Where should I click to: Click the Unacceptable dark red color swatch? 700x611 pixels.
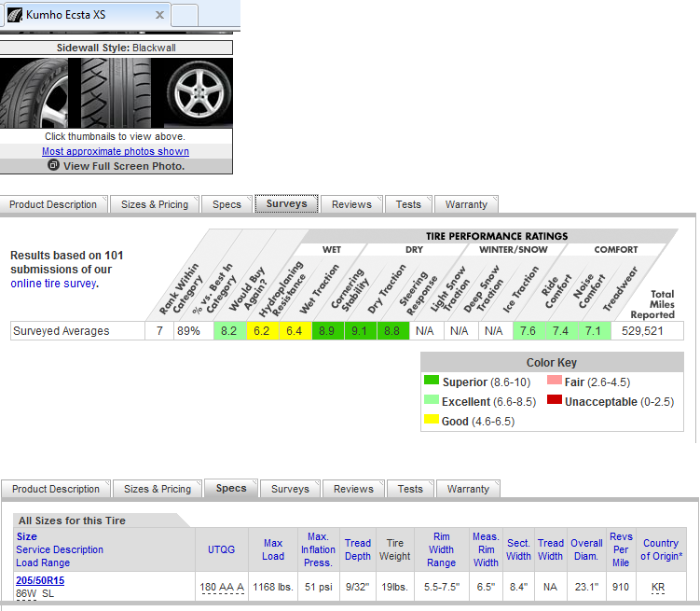pyautogui.click(x=554, y=401)
